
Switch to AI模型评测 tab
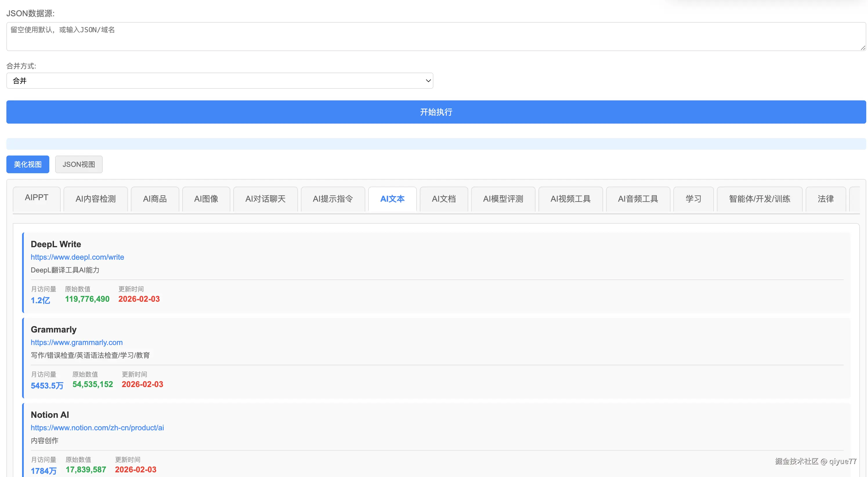[503, 199]
